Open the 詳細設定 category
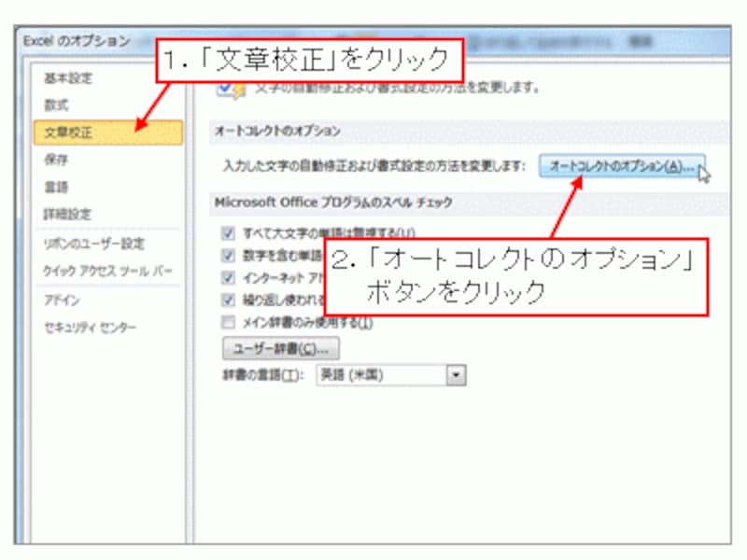This screenshot has width=747, height=560. [67, 215]
